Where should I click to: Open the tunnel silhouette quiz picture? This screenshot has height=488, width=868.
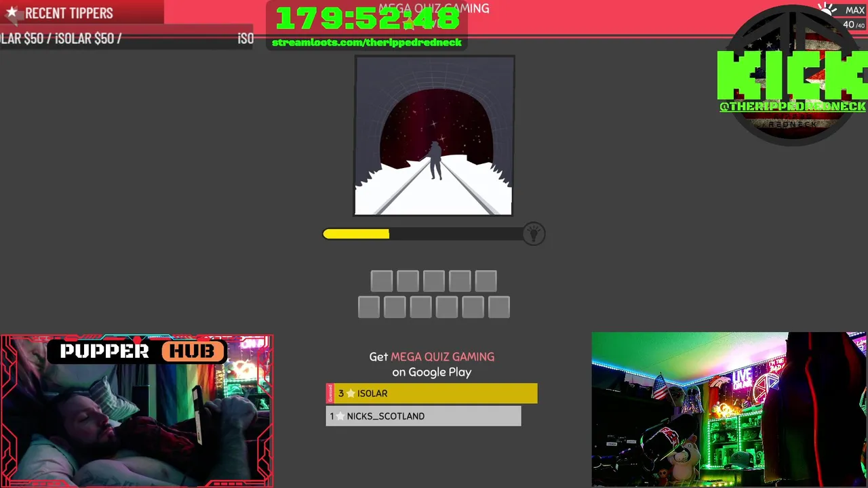[434, 136]
